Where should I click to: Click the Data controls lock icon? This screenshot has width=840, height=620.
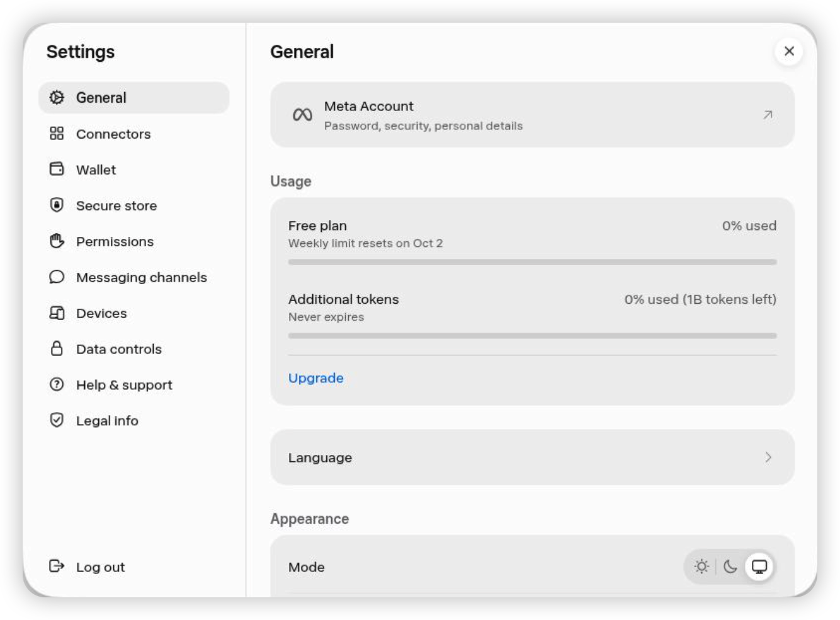click(x=57, y=348)
